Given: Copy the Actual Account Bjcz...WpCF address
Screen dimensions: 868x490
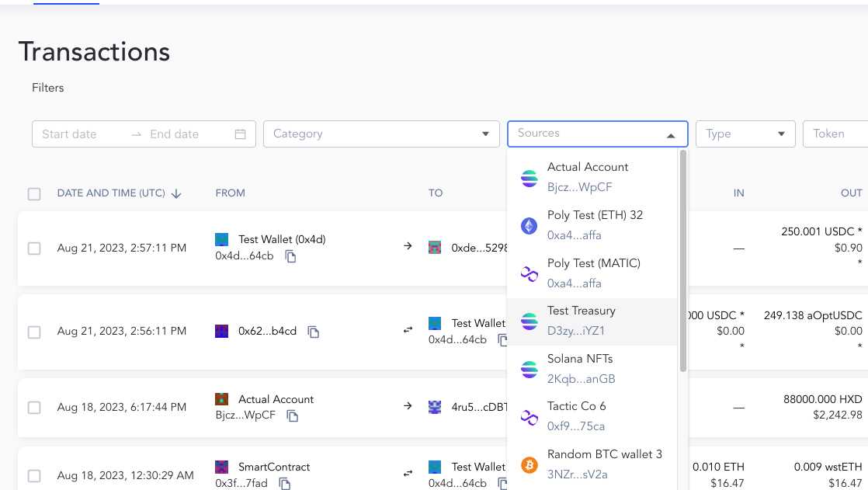Looking at the screenshot, I should [x=293, y=415].
